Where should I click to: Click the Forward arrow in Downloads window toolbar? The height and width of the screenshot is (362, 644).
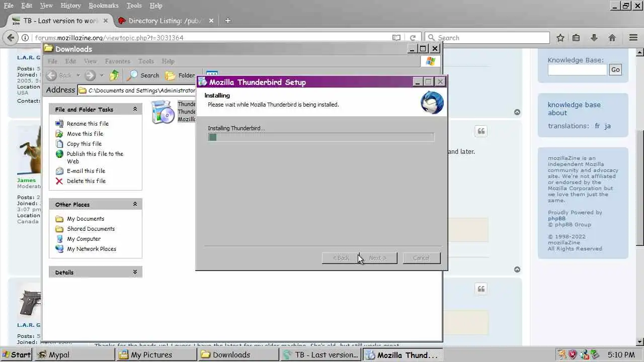(90, 75)
